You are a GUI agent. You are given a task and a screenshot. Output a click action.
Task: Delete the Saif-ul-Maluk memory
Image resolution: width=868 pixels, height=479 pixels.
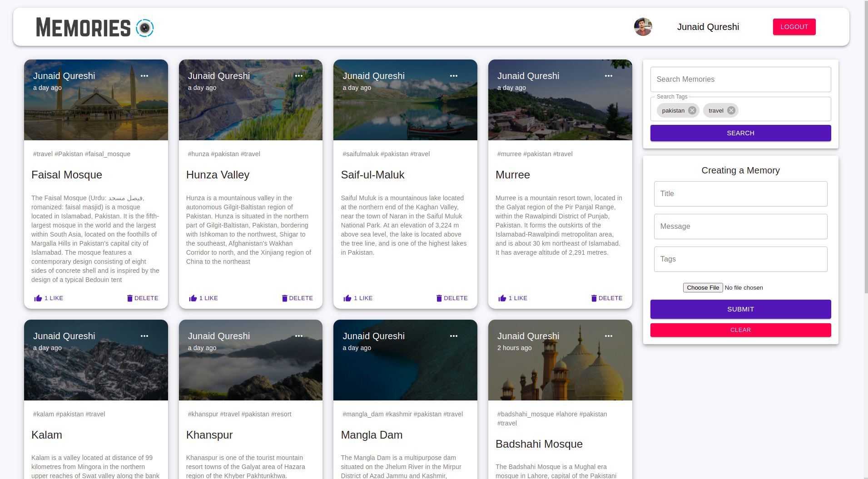pos(452,298)
